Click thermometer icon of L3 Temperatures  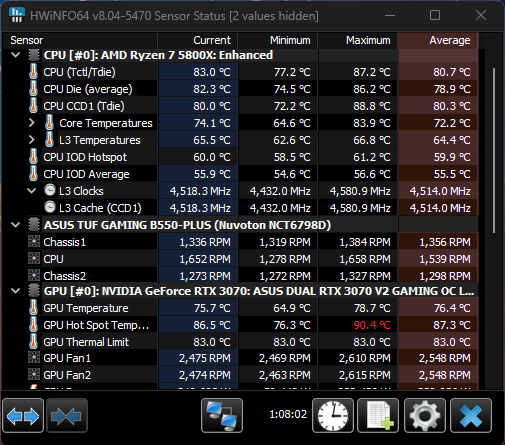coord(49,140)
